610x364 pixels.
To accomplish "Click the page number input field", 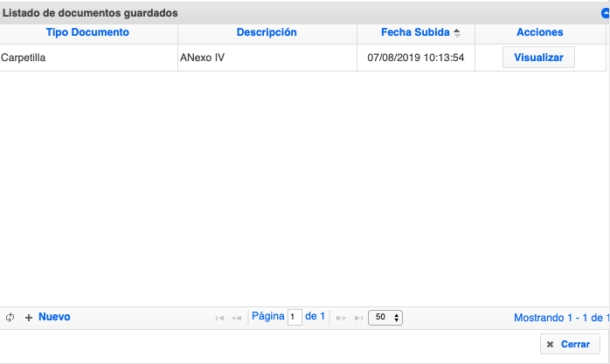I will (x=295, y=317).
